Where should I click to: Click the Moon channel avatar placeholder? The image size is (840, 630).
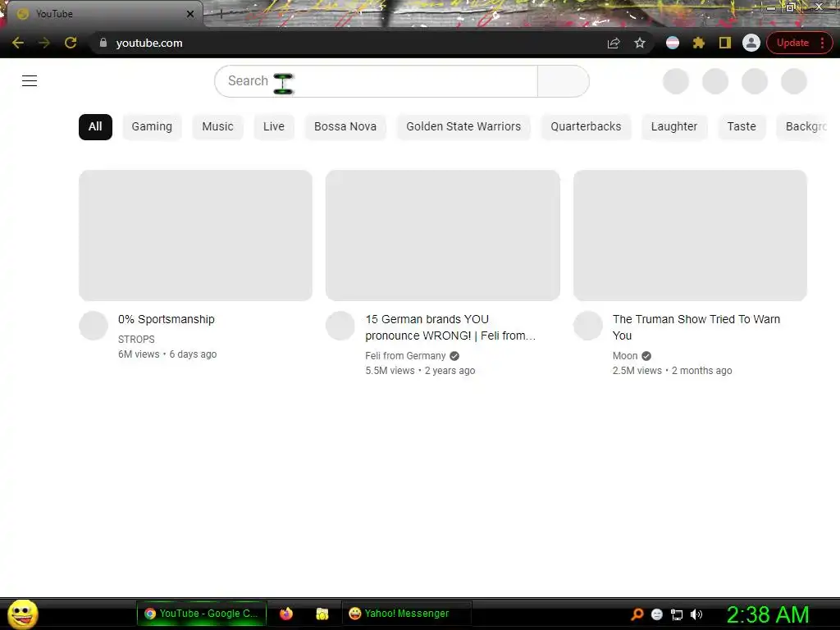point(587,326)
